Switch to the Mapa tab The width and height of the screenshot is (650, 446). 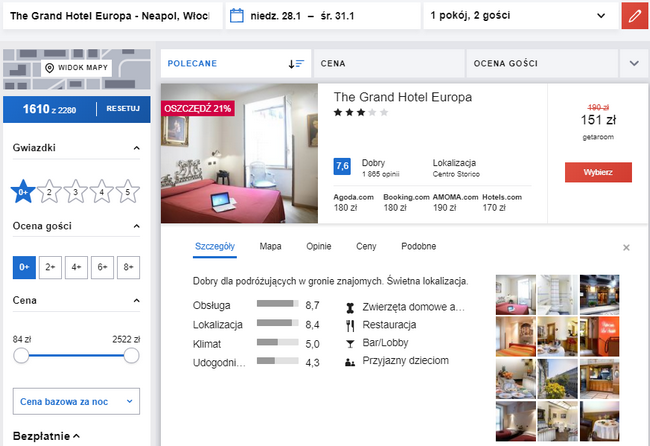click(270, 247)
